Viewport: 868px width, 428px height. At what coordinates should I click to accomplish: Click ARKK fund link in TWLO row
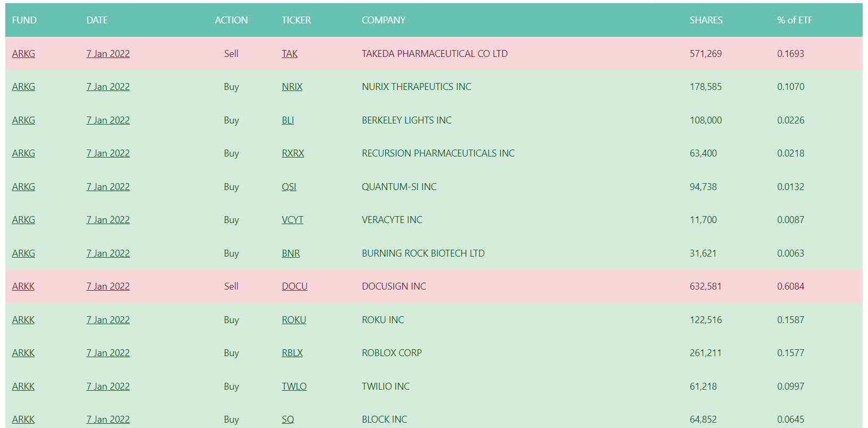pyautogui.click(x=23, y=386)
